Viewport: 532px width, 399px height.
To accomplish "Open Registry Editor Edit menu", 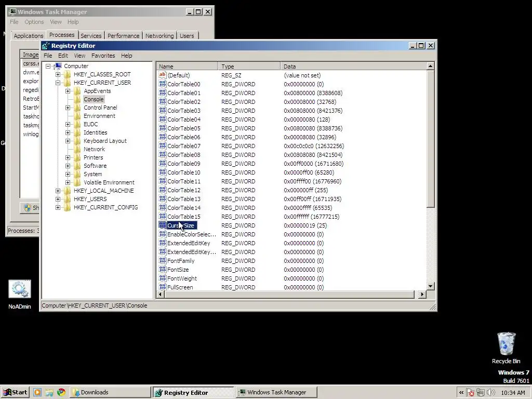I will click(x=63, y=56).
